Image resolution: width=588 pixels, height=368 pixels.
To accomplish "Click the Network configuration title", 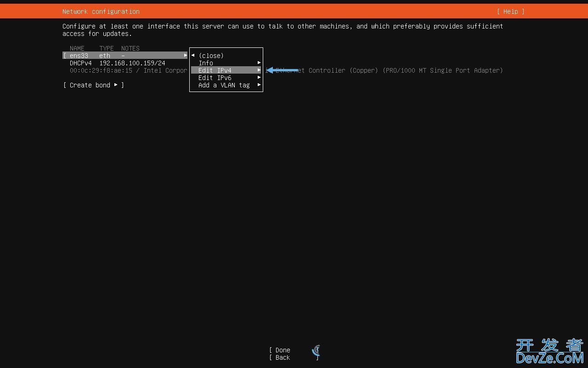I will 101,11.
